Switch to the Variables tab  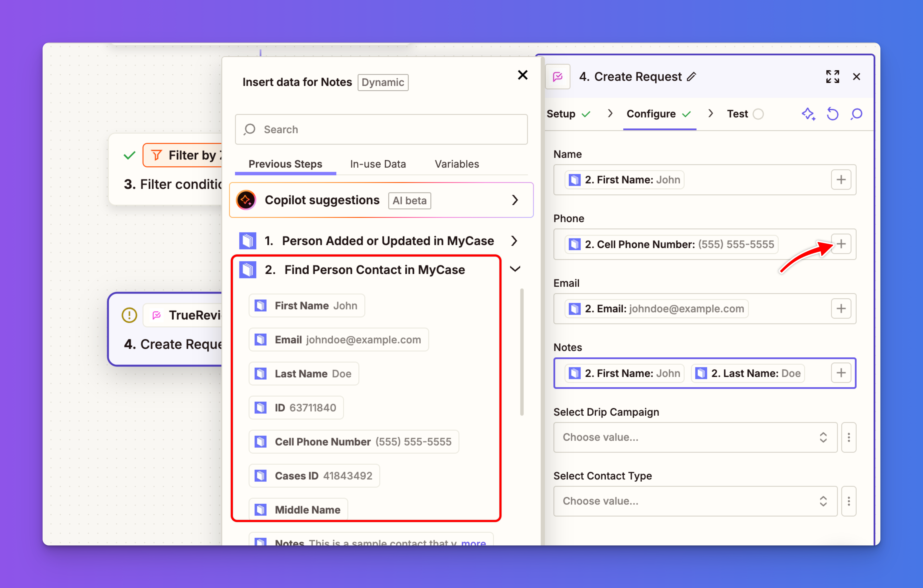457,164
